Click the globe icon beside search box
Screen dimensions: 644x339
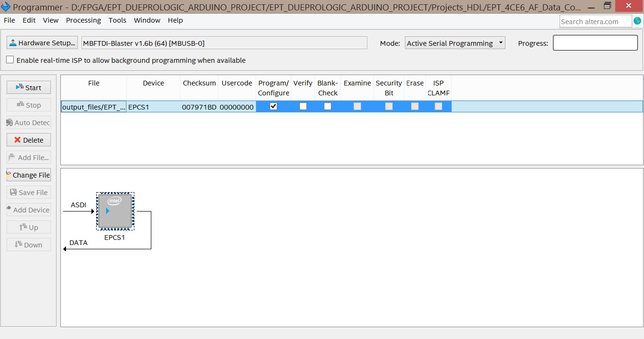click(637, 21)
